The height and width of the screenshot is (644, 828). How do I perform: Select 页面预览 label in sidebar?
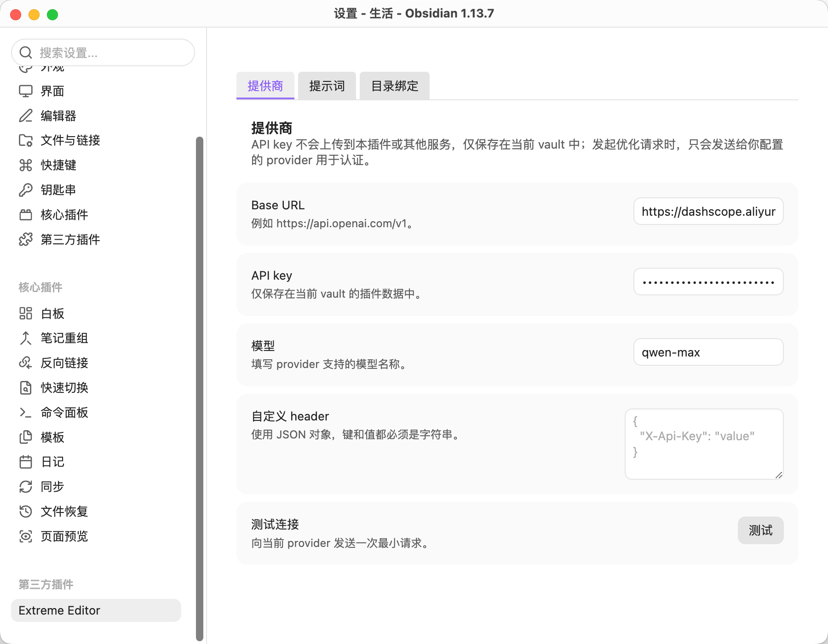[64, 536]
